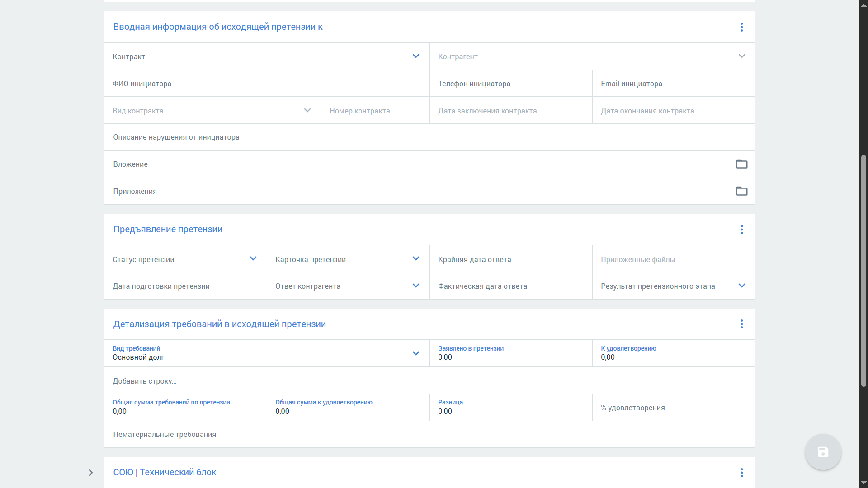Screen dimensions: 868x488
Task: Click Общая сумма к удовлетворению field
Action: click(x=348, y=407)
